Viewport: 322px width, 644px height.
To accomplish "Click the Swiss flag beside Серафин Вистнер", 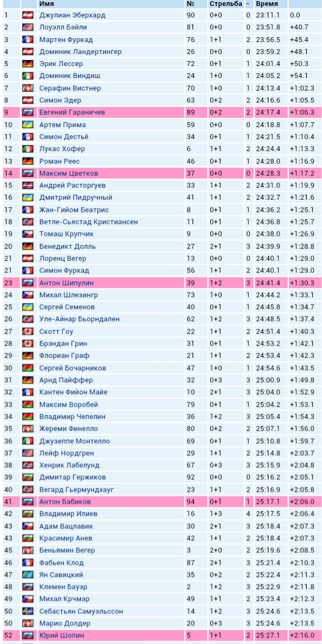I will click(x=28, y=88).
